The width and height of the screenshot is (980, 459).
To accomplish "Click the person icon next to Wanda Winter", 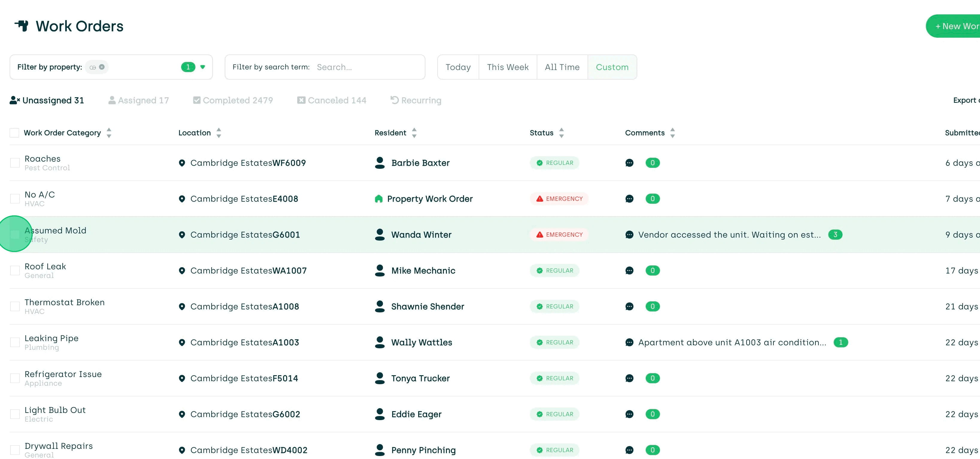I will [379, 235].
